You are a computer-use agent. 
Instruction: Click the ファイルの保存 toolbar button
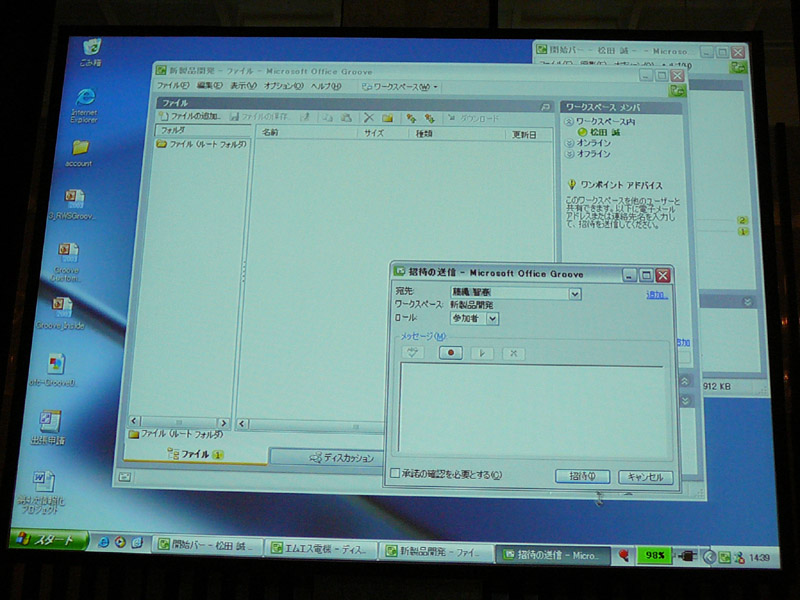point(260,117)
